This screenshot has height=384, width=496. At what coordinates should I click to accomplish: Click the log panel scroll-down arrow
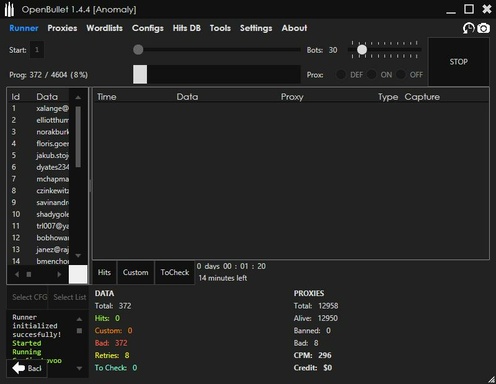(x=79, y=368)
